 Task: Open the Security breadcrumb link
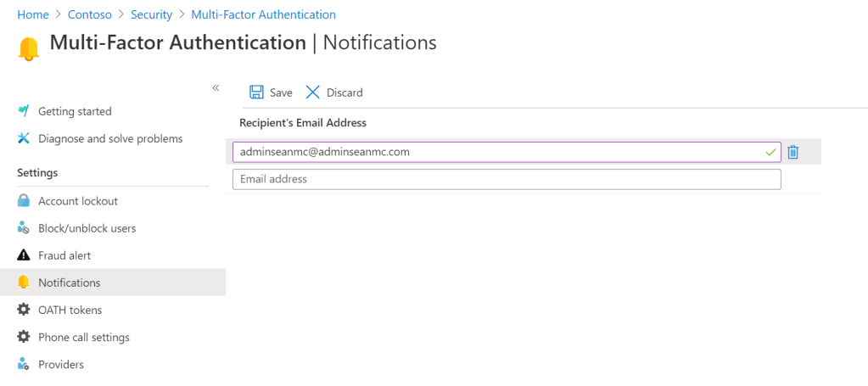point(151,14)
